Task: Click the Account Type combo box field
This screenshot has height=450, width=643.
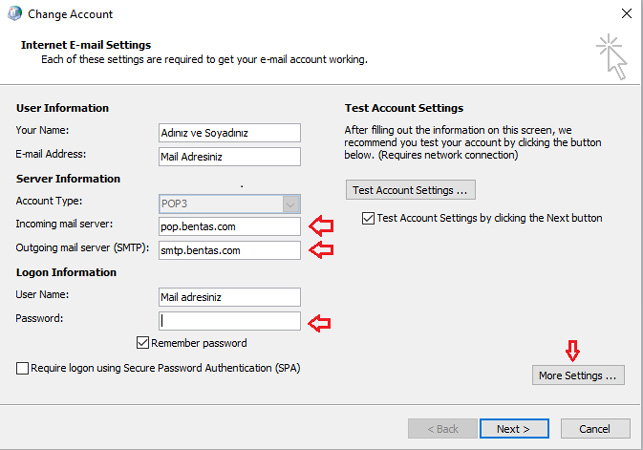Action: tap(230, 204)
